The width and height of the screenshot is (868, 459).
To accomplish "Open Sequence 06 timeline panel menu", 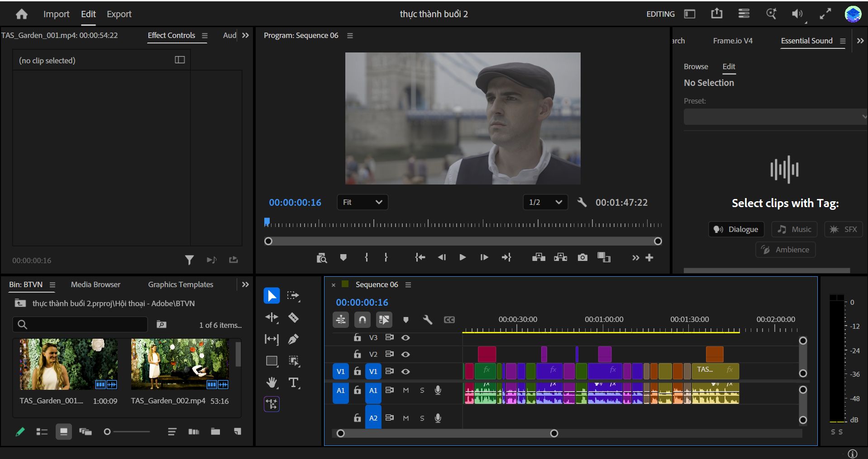I will click(408, 284).
